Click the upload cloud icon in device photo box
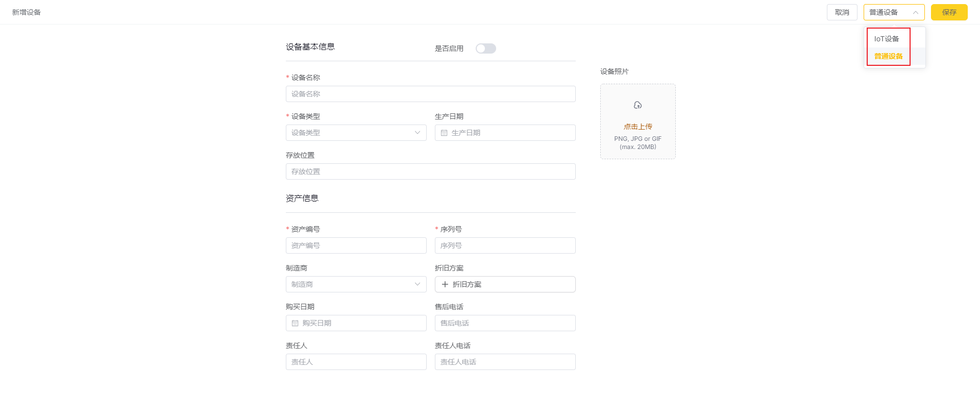The width and height of the screenshot is (980, 395). [x=638, y=105]
